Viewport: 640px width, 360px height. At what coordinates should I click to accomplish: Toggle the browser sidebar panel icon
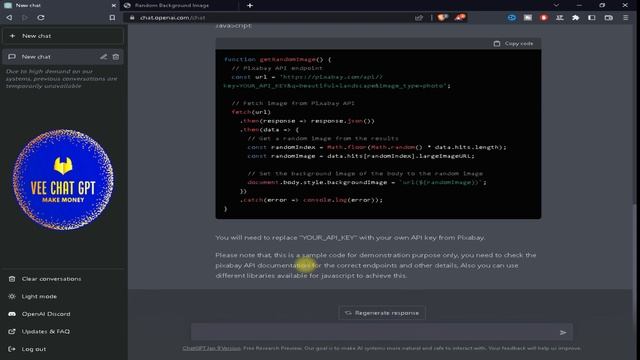592,18
